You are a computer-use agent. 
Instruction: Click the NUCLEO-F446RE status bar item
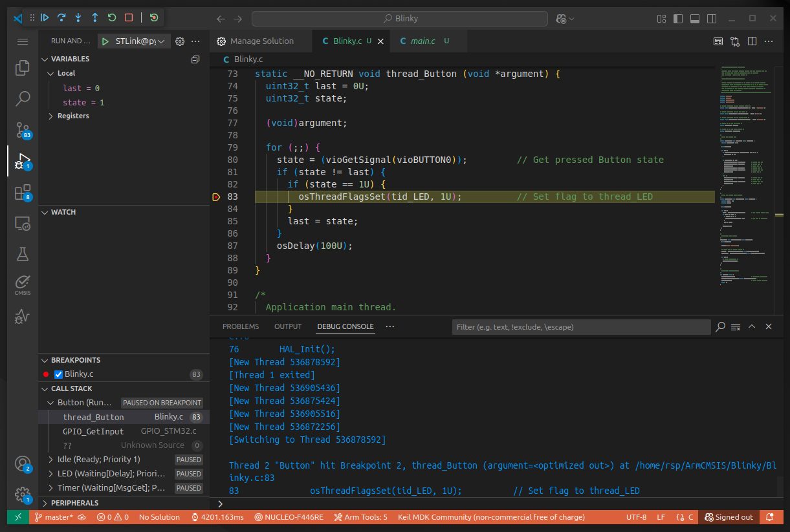tap(289, 517)
